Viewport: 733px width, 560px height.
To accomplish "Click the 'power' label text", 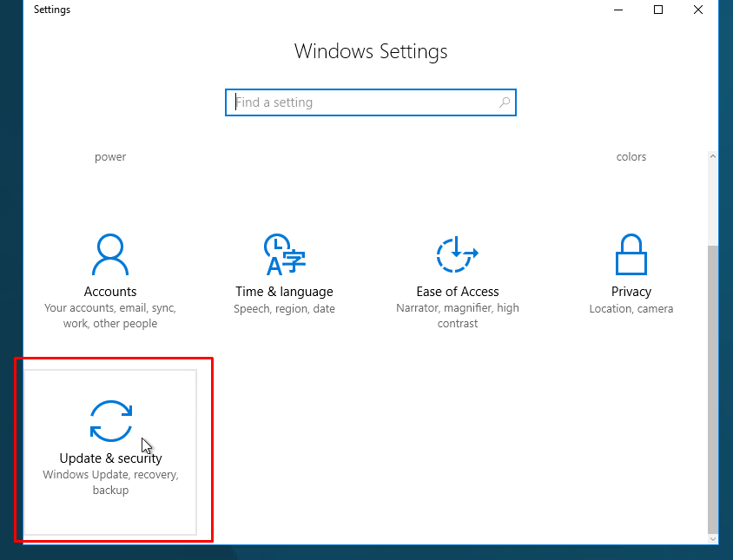I will pos(110,157).
